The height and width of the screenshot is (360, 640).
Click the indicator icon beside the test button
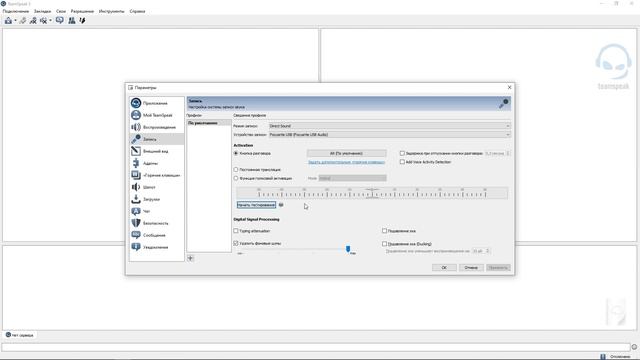pyautogui.click(x=281, y=205)
